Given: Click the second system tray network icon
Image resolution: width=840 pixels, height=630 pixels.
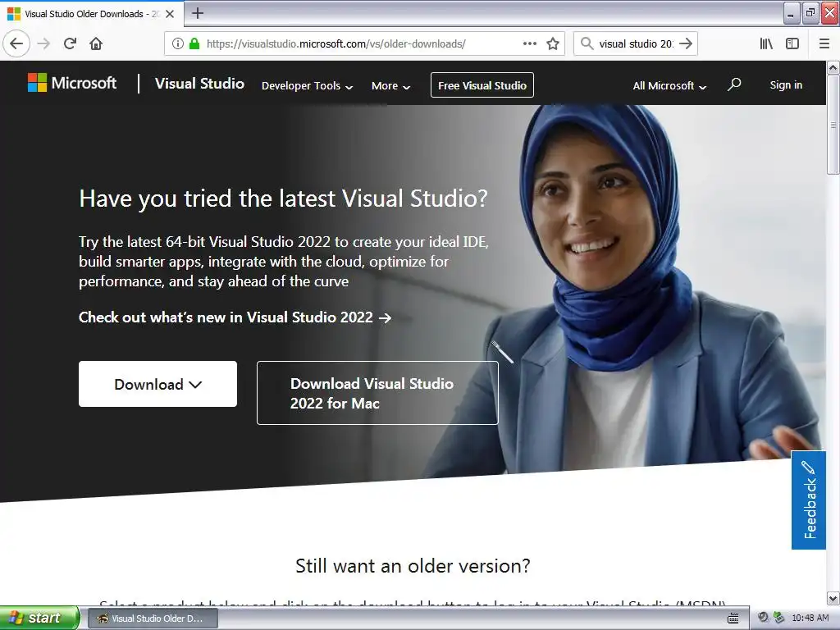Looking at the screenshot, I should tap(779, 618).
